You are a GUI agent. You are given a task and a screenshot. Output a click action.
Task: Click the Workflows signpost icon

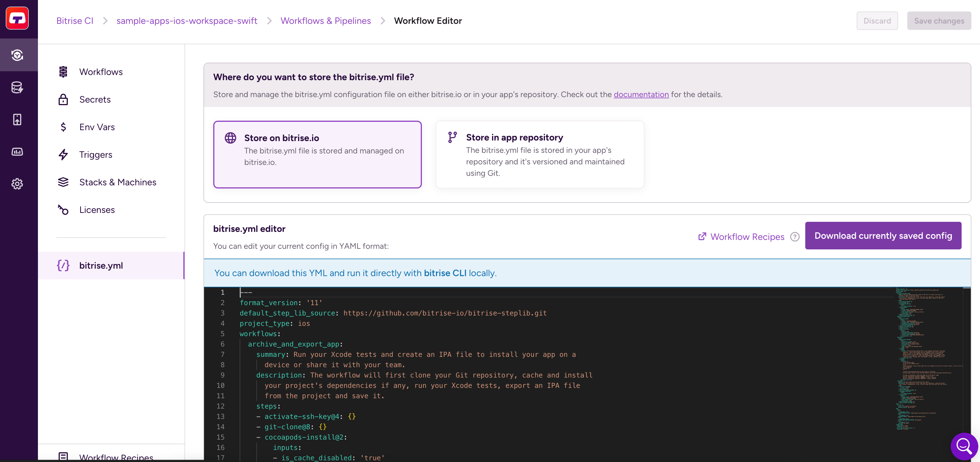[x=63, y=72]
